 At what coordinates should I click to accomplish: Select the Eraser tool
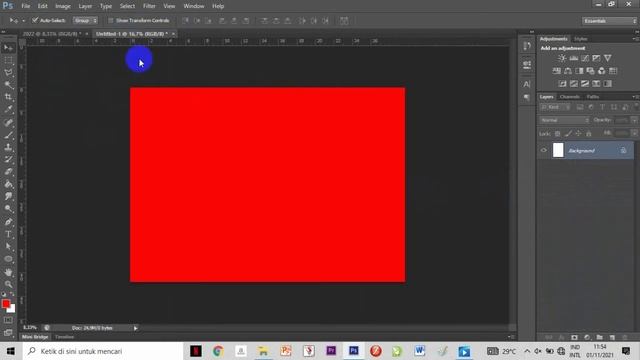(x=8, y=172)
